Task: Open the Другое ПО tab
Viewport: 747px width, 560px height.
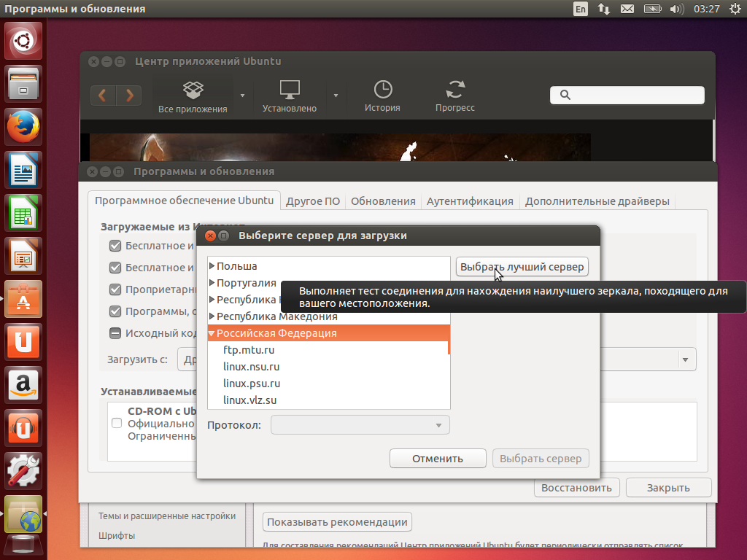Action: tap(312, 201)
